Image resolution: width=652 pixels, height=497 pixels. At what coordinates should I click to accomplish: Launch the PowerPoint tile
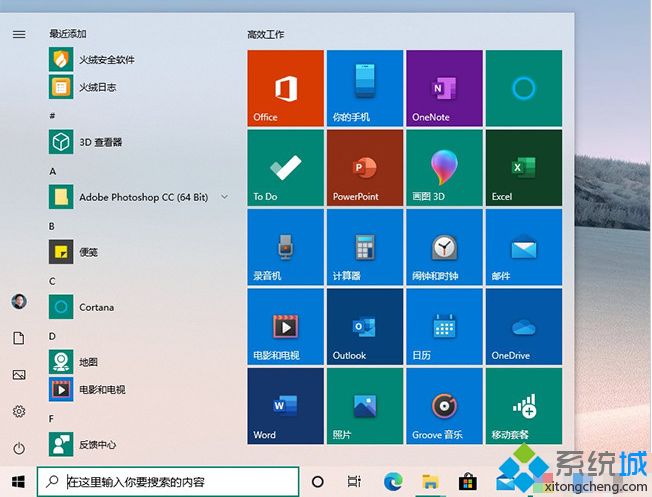coord(365,168)
